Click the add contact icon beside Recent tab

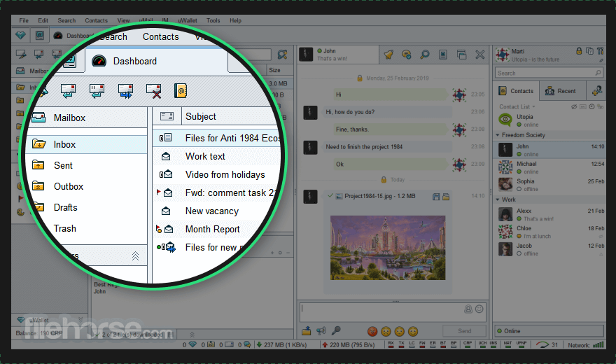(596, 91)
